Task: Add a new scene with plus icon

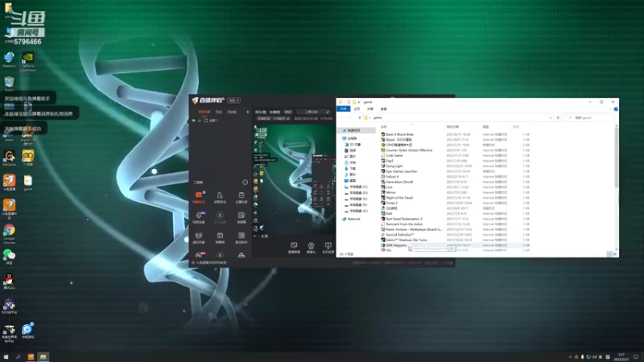Action: (247, 112)
